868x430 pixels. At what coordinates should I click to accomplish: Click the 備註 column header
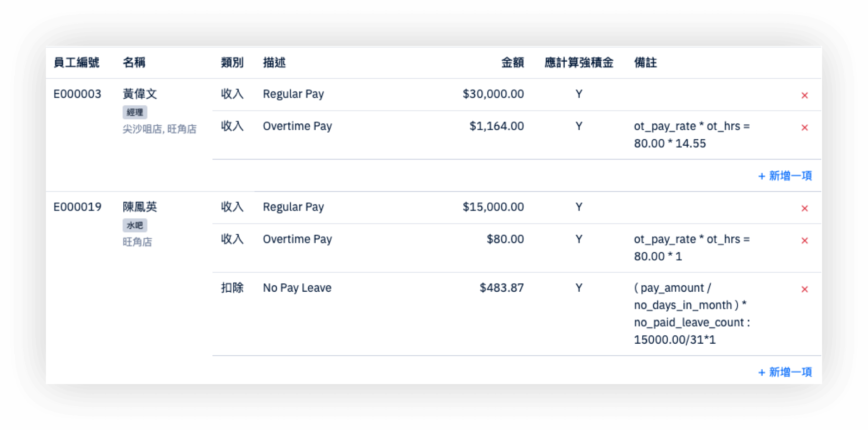pos(645,63)
